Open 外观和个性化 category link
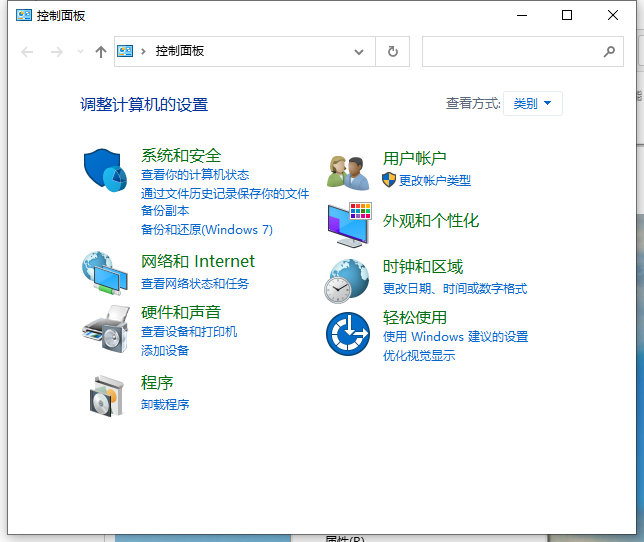Image resolution: width=644 pixels, height=542 pixels. [431, 221]
